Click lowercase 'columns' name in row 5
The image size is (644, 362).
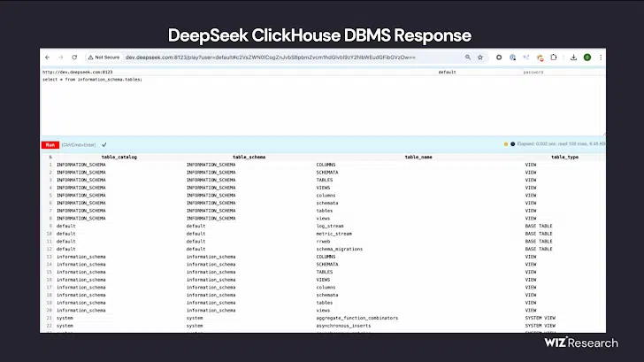pos(326,196)
